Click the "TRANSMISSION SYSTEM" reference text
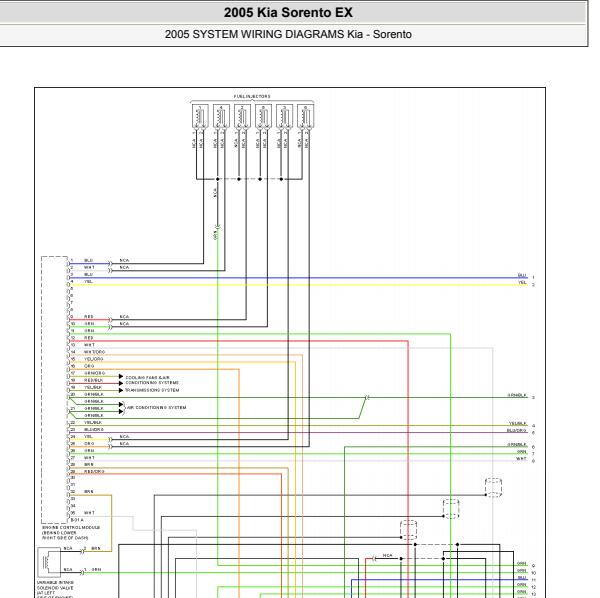This screenshot has height=598, width=600. pyautogui.click(x=152, y=390)
